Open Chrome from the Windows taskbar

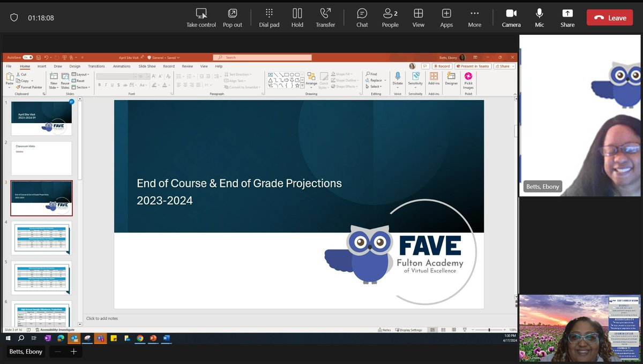140,338
